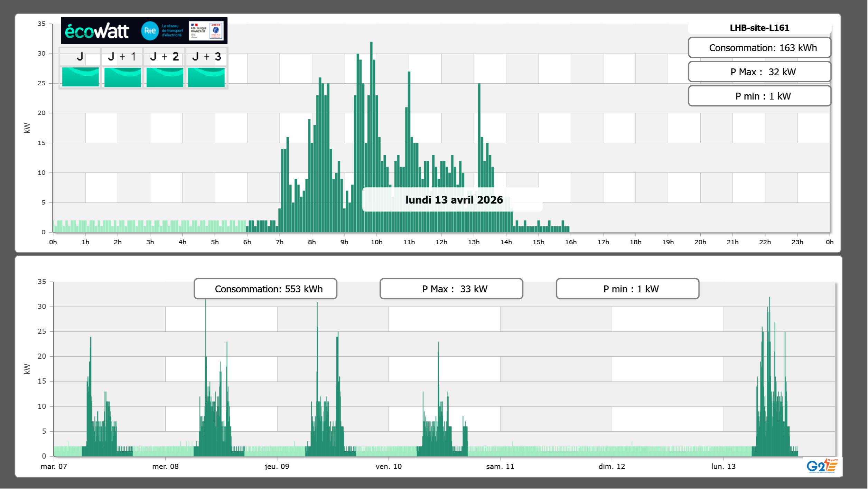The height and width of the screenshot is (489, 868).
Task: Click the P Max : 33 kW box
Action: [451, 289]
